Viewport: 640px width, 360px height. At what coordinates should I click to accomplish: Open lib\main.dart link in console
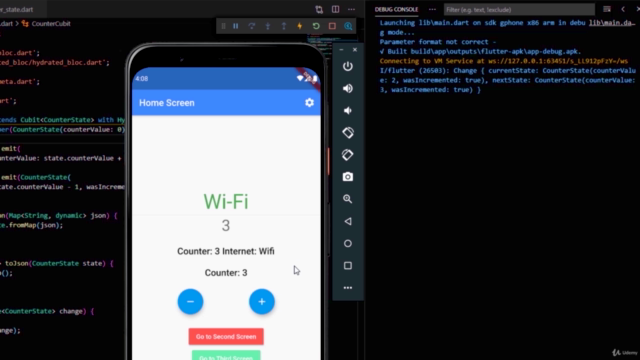(611, 23)
